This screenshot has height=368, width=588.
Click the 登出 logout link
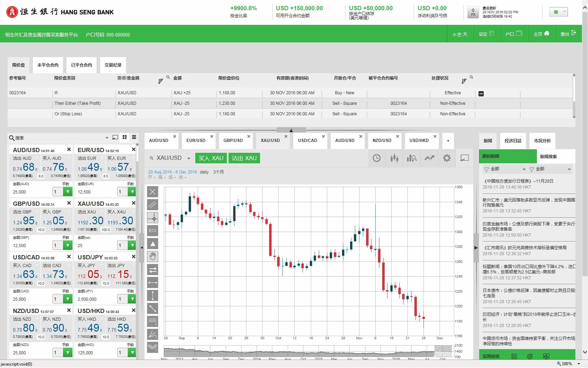click(568, 34)
